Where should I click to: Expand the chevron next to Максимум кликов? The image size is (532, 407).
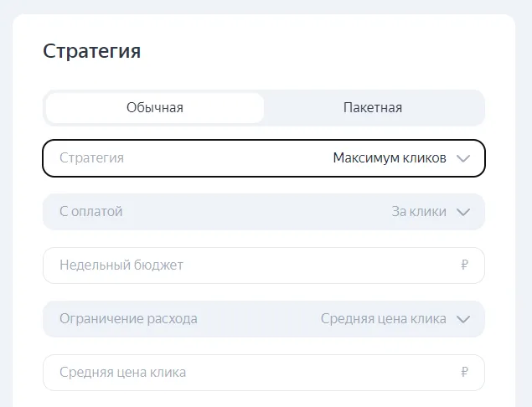tap(463, 158)
